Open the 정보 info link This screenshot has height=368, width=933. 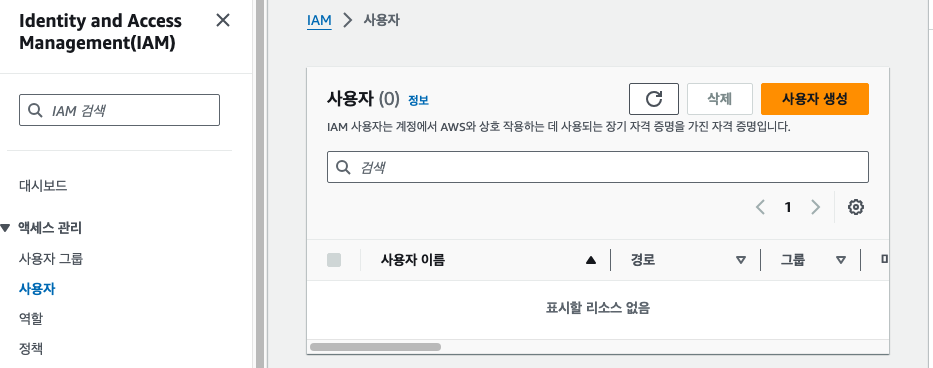(x=418, y=100)
